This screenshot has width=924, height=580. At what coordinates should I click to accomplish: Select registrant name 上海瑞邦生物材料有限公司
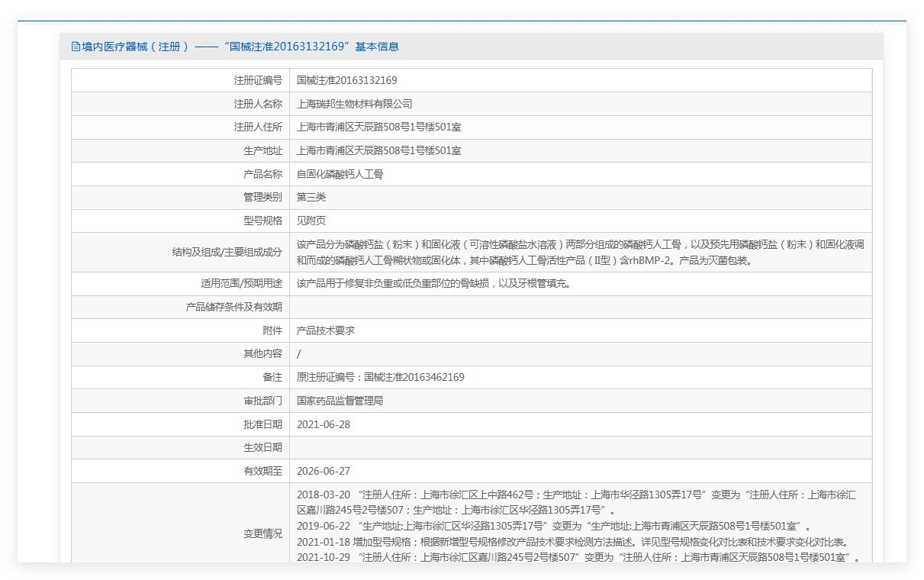[x=354, y=104]
